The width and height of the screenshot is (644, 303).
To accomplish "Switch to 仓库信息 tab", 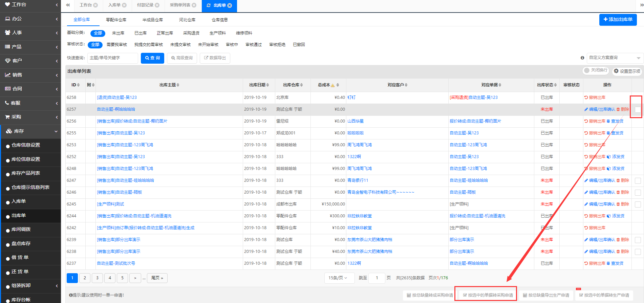I will tap(220, 20).
